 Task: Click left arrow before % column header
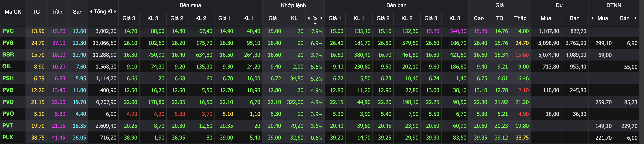(309, 18)
